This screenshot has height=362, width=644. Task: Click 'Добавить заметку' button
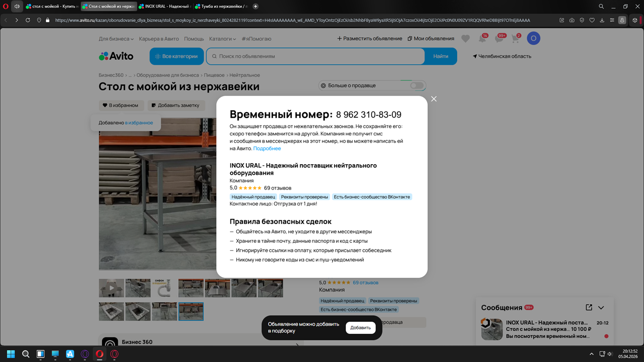175,105
